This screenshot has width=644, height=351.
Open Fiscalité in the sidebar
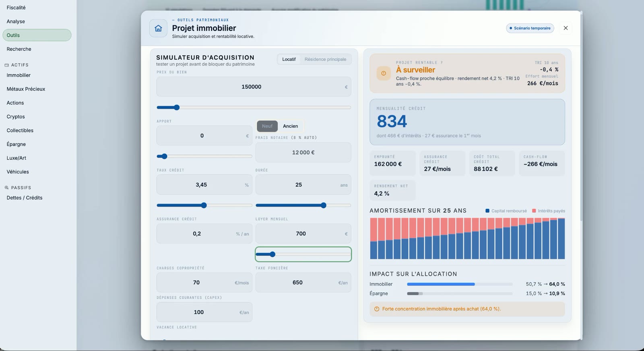coord(16,8)
